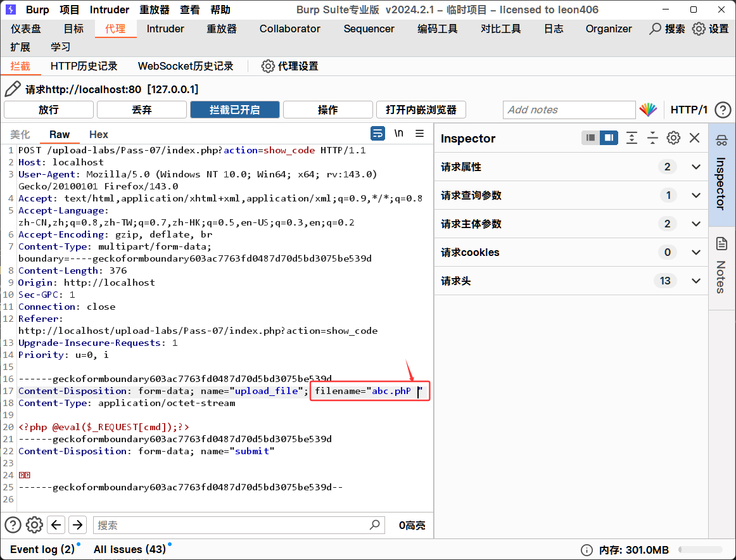Click 0高亮 match count label
This screenshot has height=560, width=736.
(x=412, y=525)
